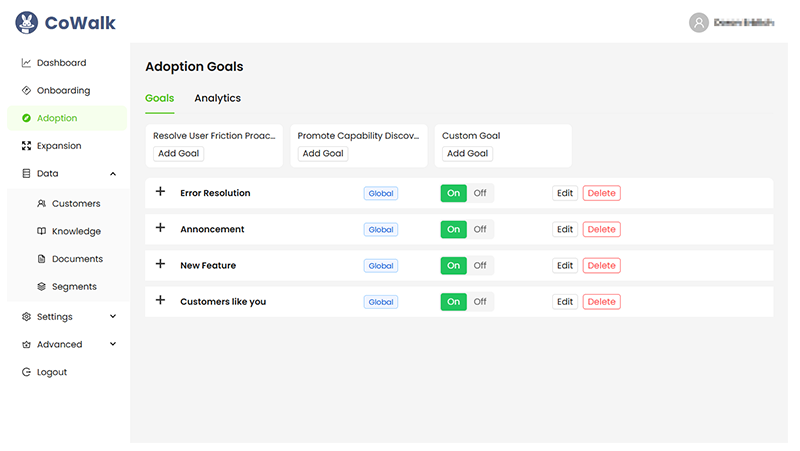
Task: Switch to the Goals tab
Action: coord(160,98)
